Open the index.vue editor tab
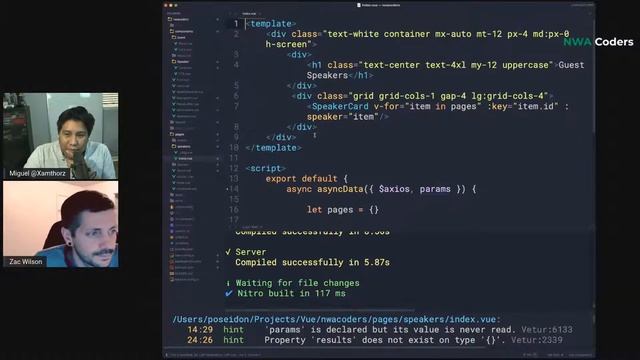 (x=249, y=13)
